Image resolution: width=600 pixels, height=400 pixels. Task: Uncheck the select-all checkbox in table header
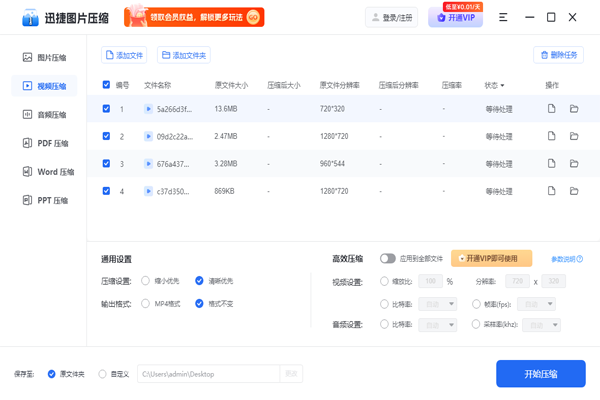107,85
